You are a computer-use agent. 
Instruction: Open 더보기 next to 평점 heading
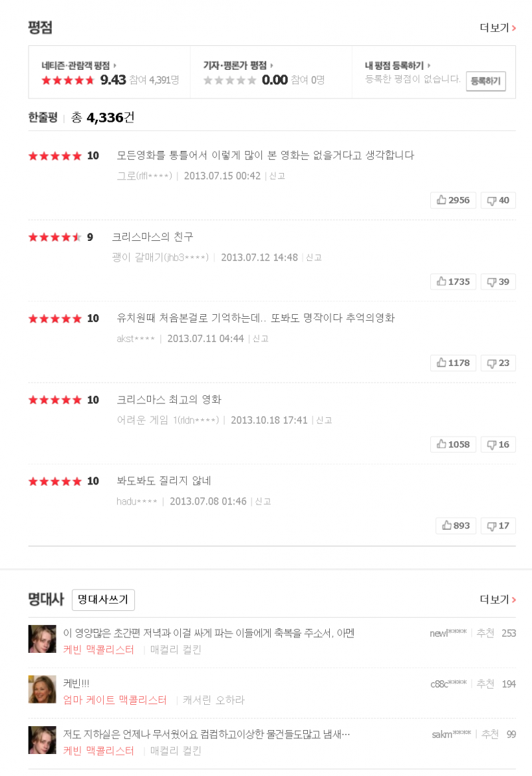498,28
